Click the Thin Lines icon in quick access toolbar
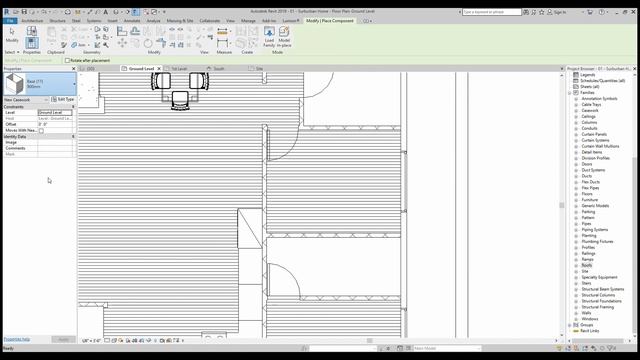 (136, 12)
